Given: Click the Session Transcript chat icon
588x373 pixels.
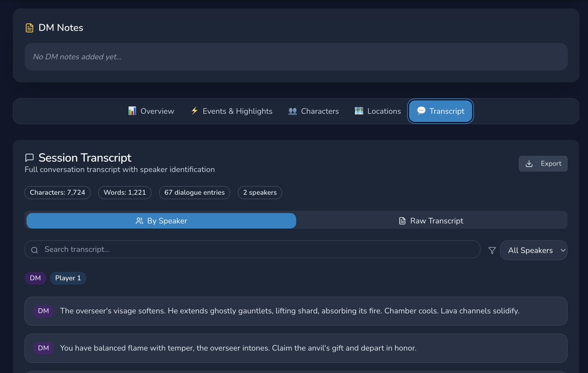Looking at the screenshot, I should [29, 157].
